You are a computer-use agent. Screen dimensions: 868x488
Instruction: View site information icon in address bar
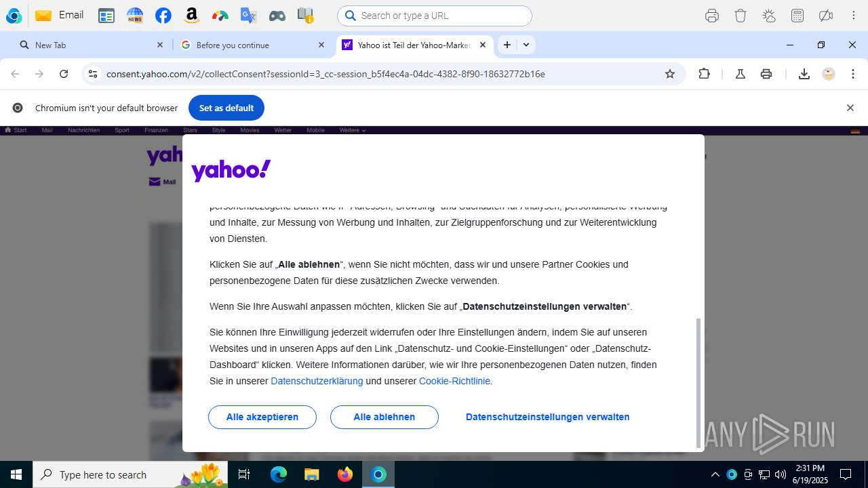[93, 74]
